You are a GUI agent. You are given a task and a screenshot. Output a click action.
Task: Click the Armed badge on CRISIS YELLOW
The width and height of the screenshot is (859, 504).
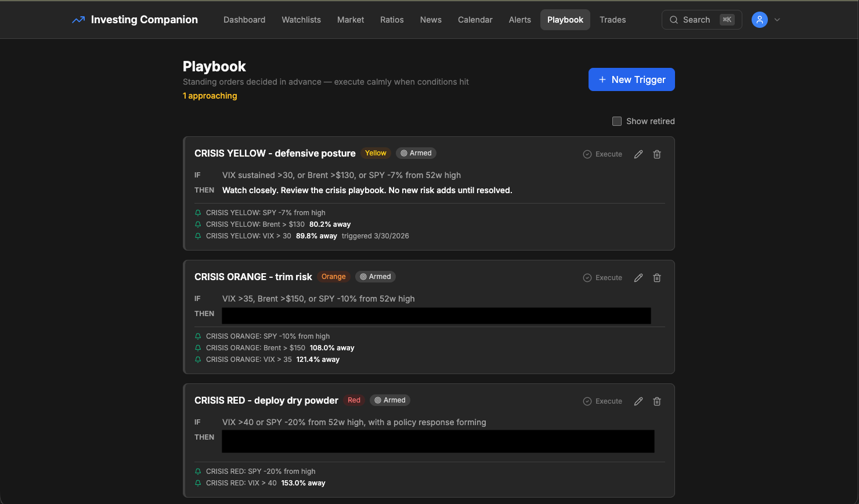[416, 153]
